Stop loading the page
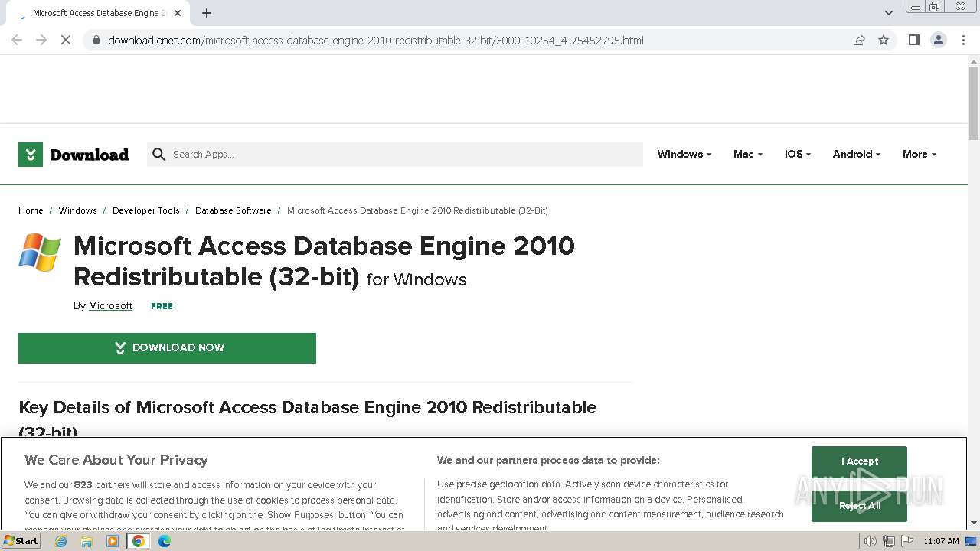 (66, 40)
